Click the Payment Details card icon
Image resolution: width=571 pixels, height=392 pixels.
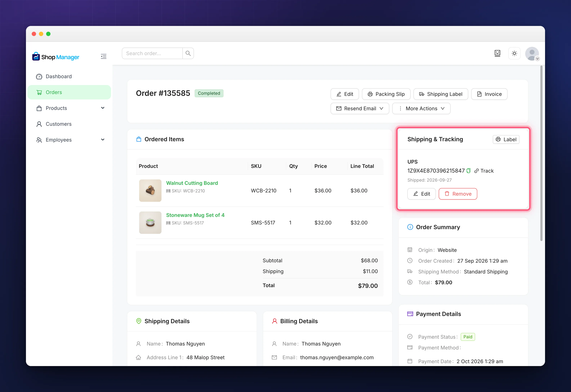[410, 314]
